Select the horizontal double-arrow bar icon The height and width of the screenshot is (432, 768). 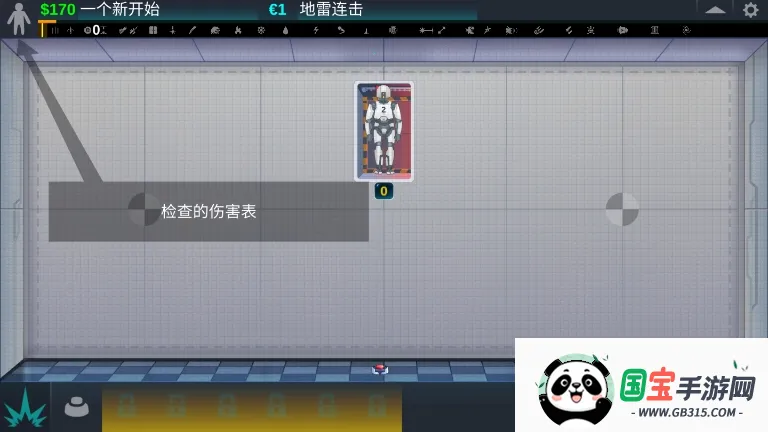[x=426, y=30]
